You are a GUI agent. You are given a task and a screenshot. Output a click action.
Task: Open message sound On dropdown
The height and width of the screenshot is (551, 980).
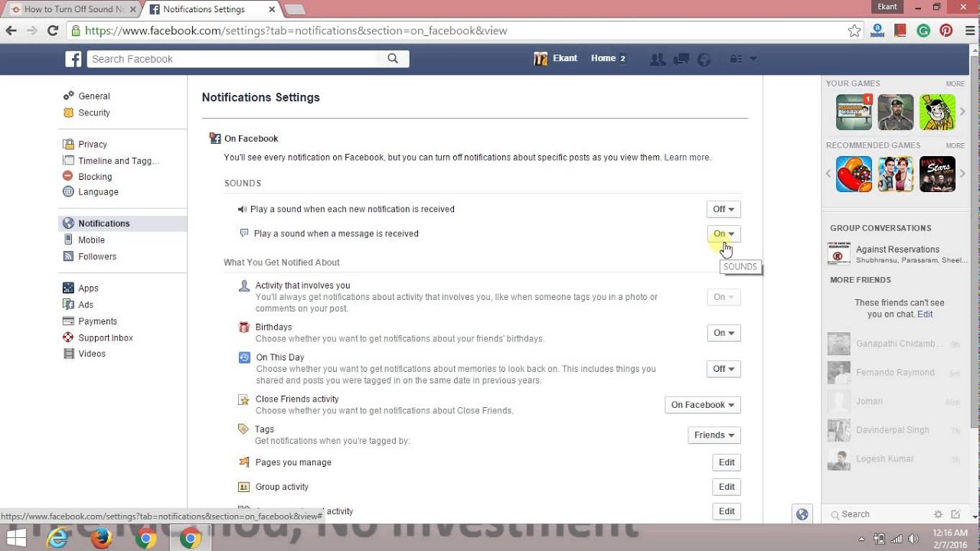[724, 233]
